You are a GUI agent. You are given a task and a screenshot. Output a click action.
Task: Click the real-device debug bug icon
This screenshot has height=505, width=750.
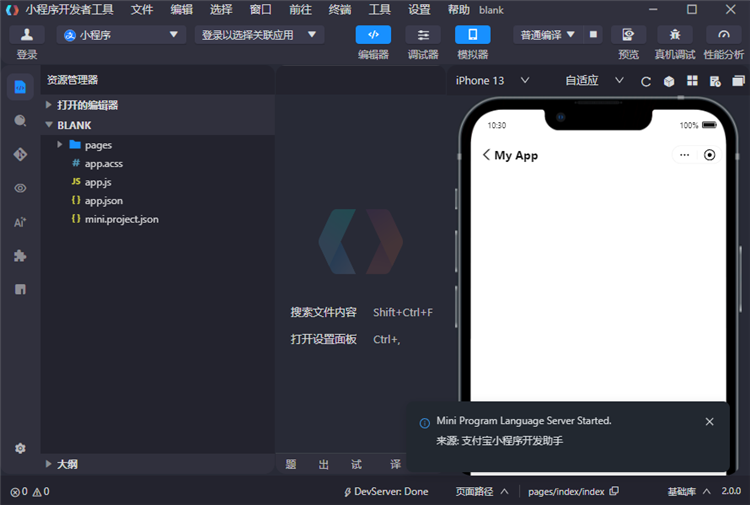[x=675, y=34]
